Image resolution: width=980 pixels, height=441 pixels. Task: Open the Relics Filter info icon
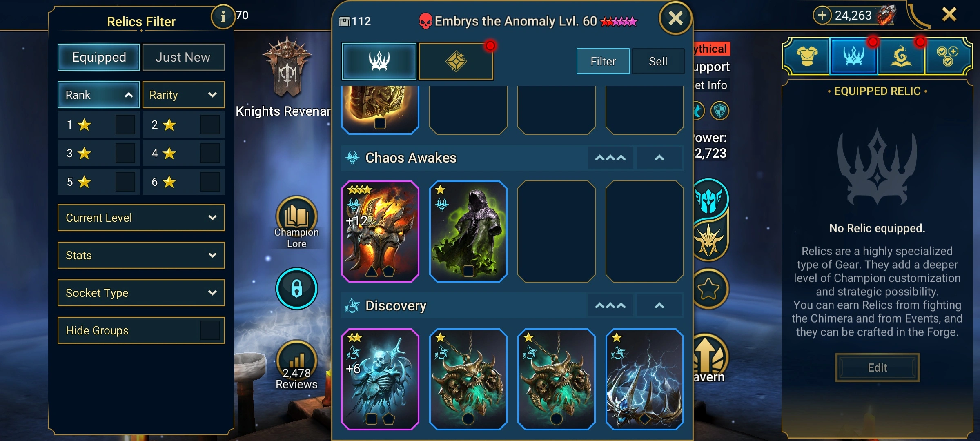223,17
